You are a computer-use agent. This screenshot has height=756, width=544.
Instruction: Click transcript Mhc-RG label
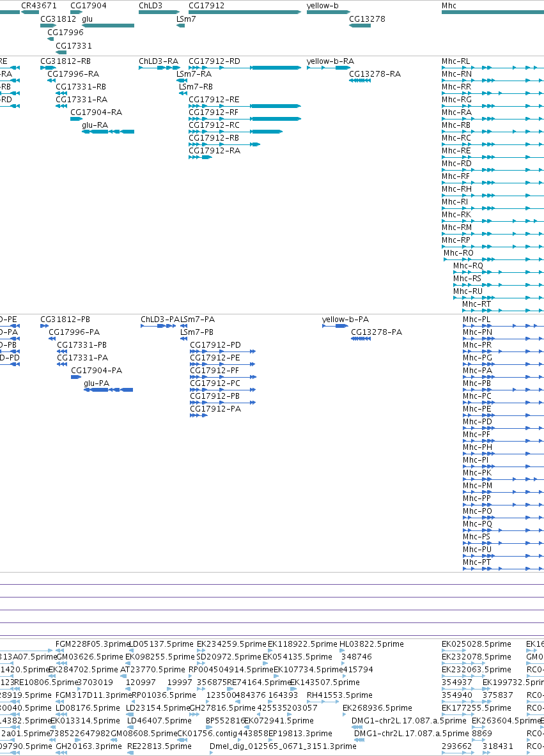coord(456,99)
